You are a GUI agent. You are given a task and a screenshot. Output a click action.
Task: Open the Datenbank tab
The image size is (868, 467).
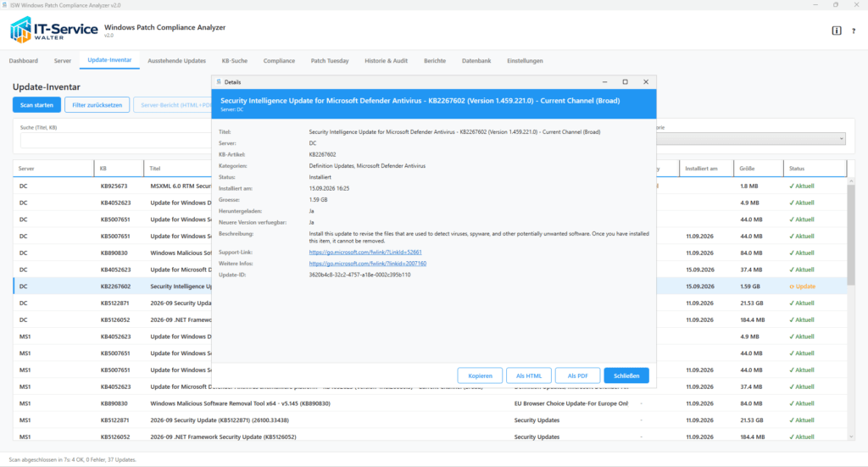(476, 61)
